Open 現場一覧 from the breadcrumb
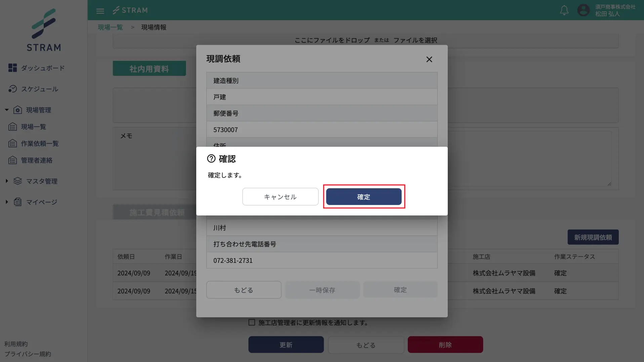644x362 pixels. tap(110, 27)
